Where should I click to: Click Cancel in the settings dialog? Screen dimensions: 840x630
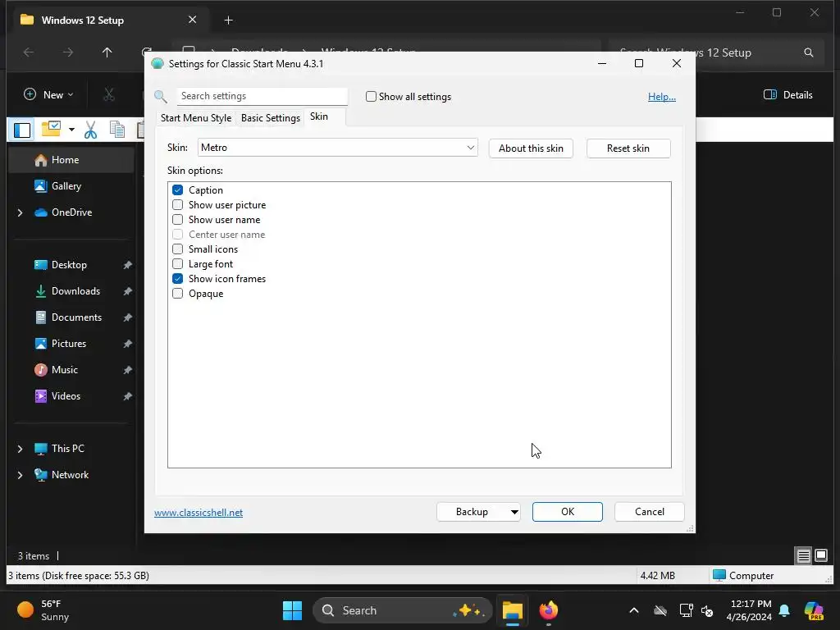pyautogui.click(x=650, y=512)
